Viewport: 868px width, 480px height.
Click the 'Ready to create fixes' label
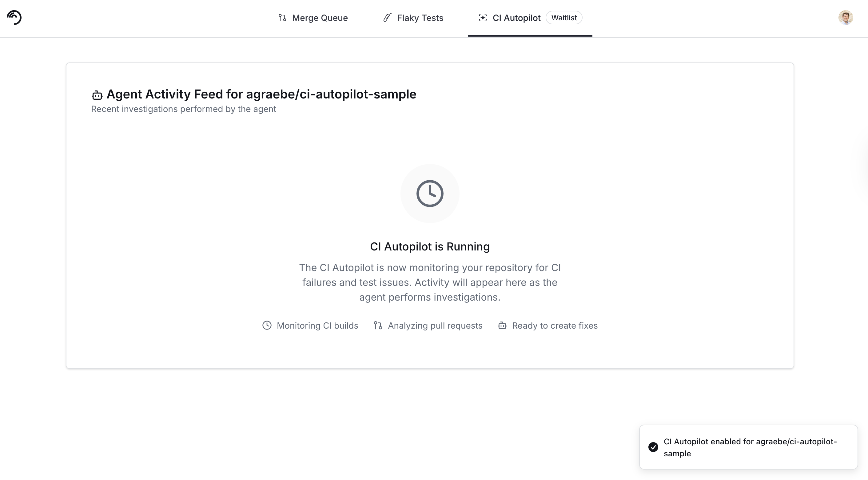click(555, 326)
